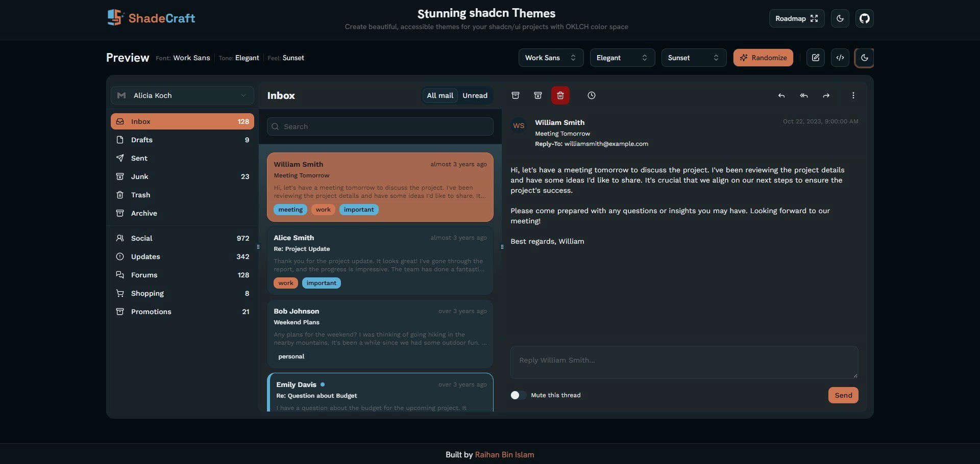Select the Archive folder
This screenshot has width=980, height=464.
(x=182, y=213)
